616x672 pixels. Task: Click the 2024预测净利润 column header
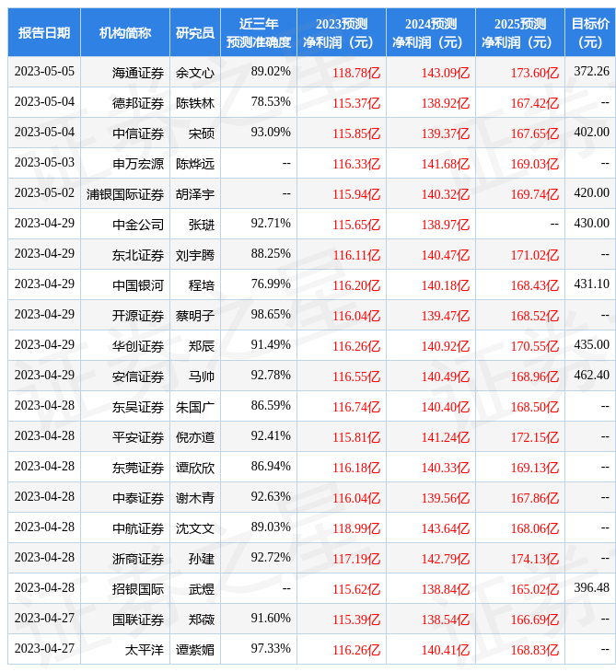(x=431, y=33)
